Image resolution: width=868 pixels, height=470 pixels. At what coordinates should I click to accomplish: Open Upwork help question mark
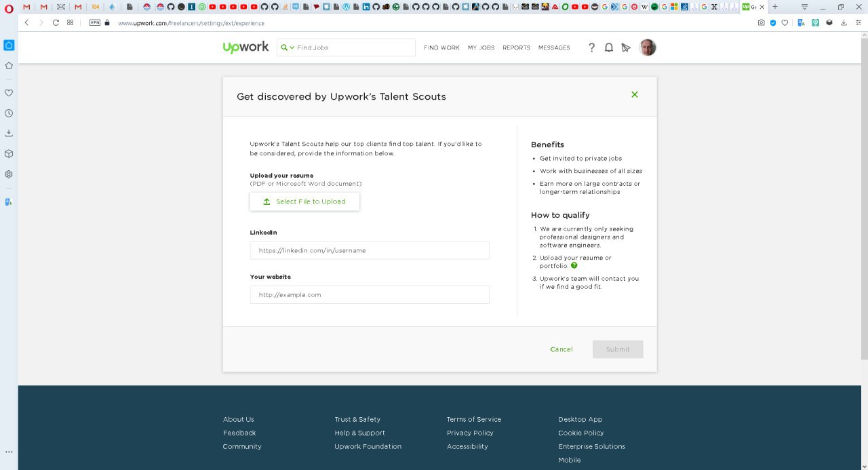(x=591, y=47)
